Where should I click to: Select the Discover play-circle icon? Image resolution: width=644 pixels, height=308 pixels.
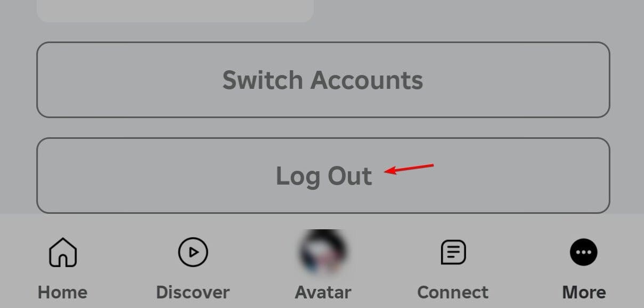(x=193, y=252)
